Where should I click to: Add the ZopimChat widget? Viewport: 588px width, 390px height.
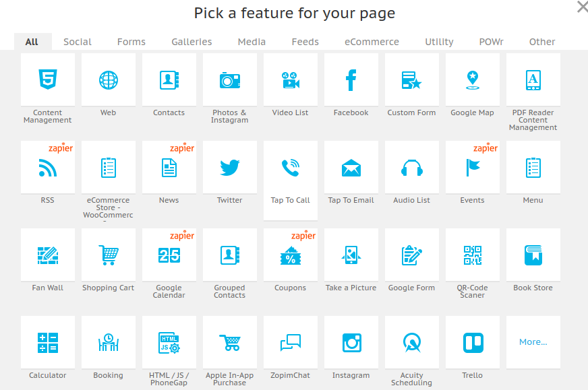click(x=290, y=342)
